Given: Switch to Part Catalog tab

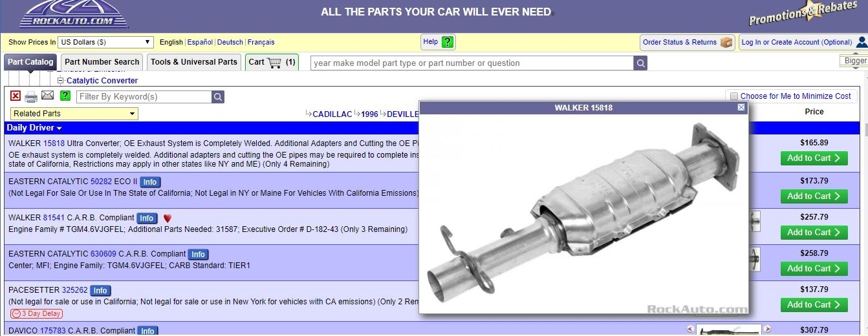Looking at the screenshot, I should point(30,62).
